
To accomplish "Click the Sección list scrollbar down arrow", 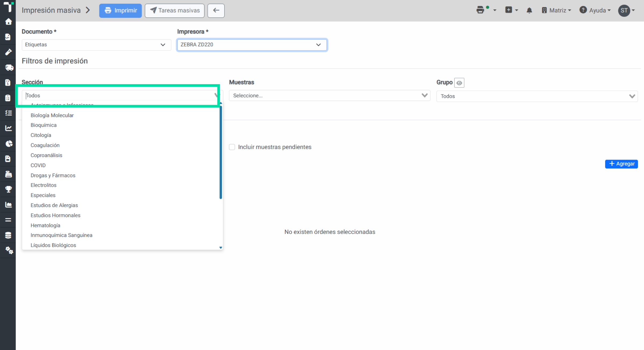I will pos(221,248).
